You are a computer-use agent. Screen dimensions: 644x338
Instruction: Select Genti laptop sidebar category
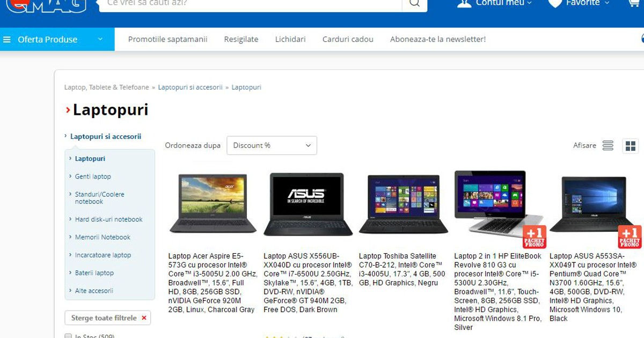[93, 177]
